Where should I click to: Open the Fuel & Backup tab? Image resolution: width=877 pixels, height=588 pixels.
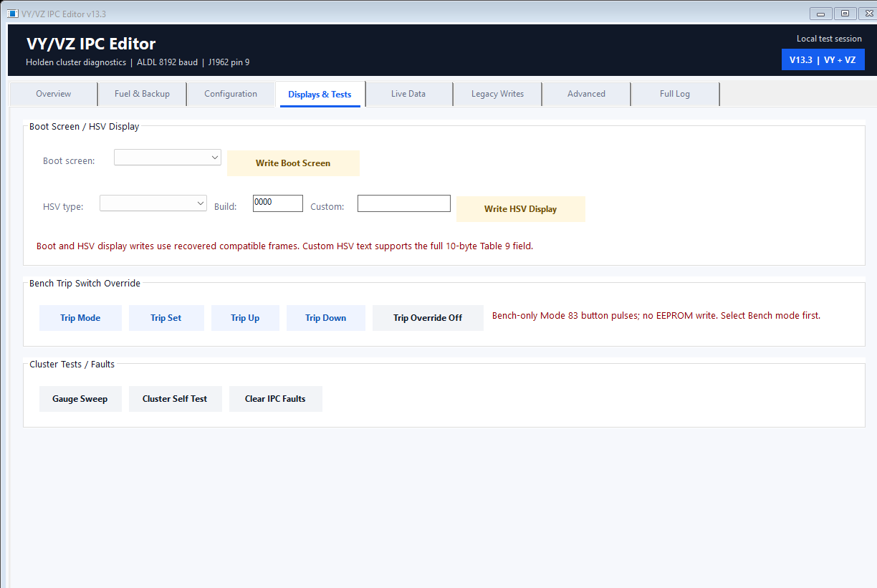tap(142, 94)
